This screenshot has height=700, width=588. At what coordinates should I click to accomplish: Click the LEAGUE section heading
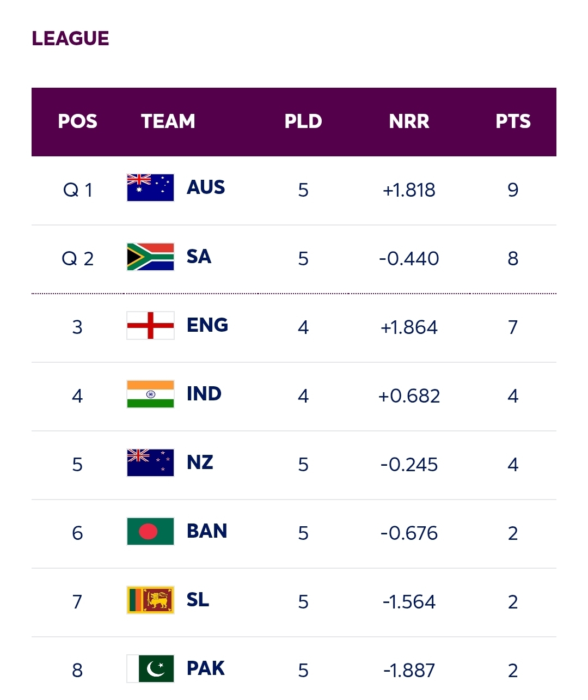point(70,39)
